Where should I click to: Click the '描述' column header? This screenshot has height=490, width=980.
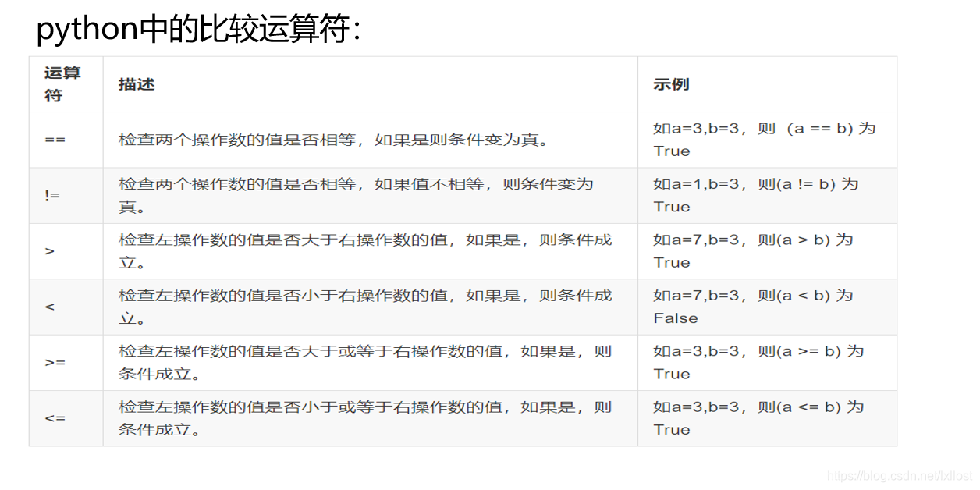pos(370,84)
